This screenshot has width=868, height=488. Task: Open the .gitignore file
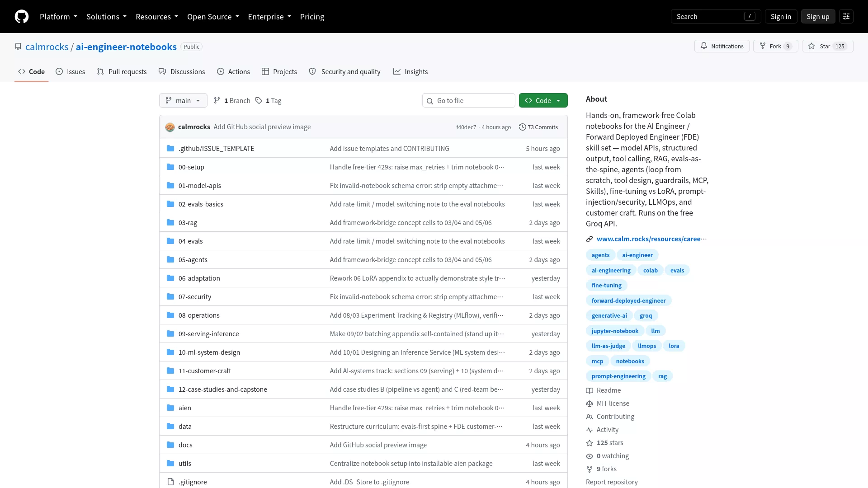click(x=193, y=482)
